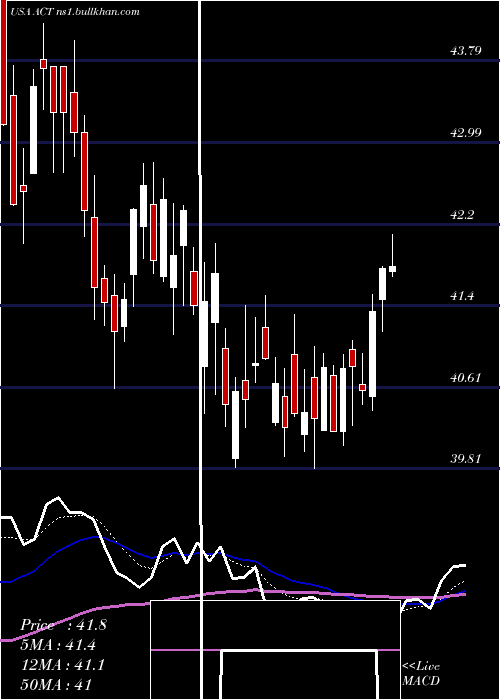Click the Price : 41.8 readout
Viewport: 500px width, 700px height.
pyautogui.click(x=63, y=625)
